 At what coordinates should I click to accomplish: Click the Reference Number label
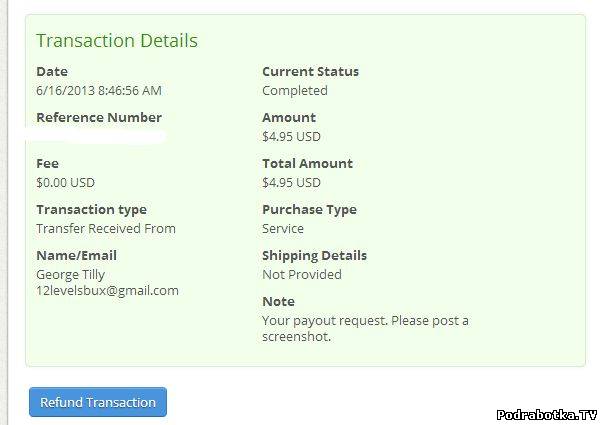click(98, 117)
